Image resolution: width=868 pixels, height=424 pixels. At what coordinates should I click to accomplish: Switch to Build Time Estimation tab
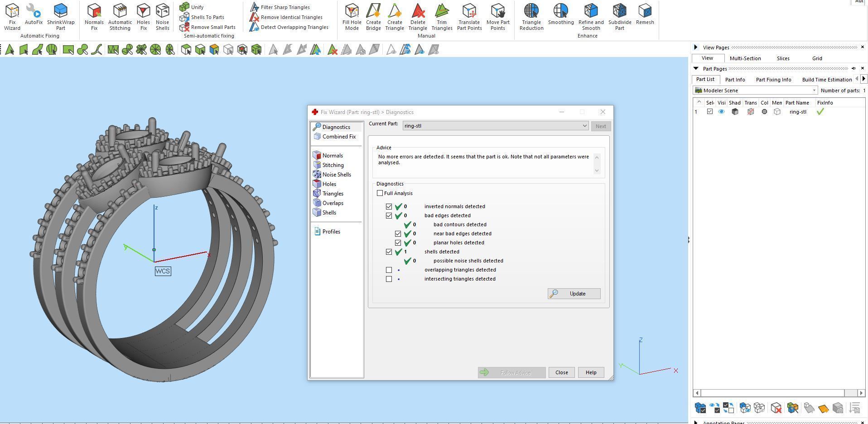827,80
